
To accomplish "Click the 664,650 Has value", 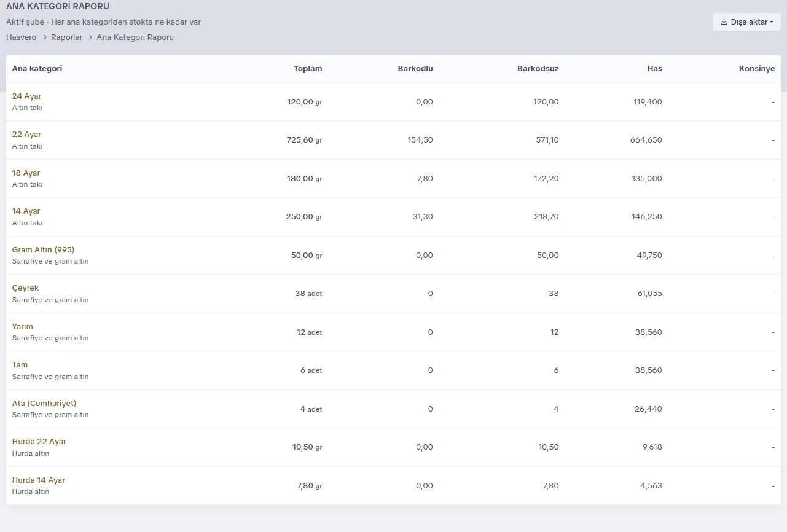I will [x=646, y=140].
